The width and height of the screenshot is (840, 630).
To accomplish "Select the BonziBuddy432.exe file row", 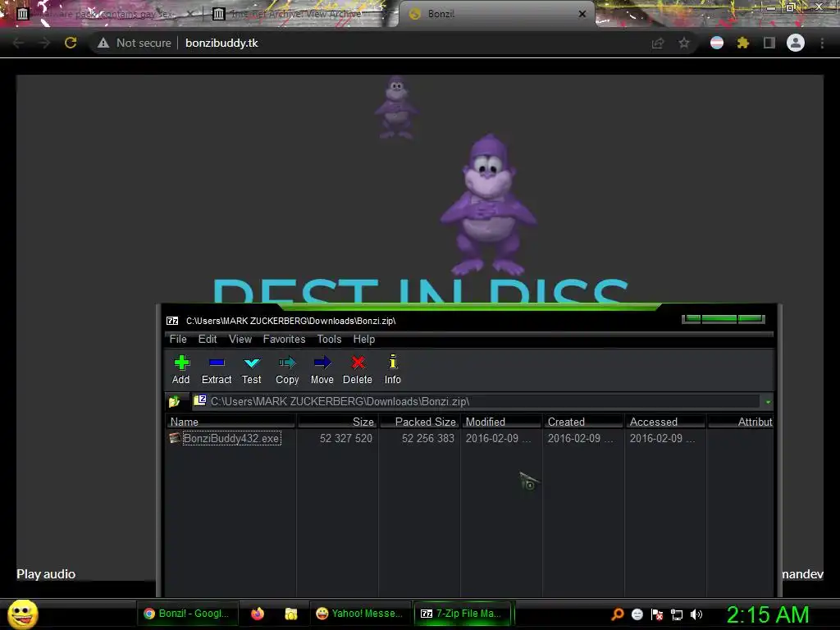I will 469,438.
